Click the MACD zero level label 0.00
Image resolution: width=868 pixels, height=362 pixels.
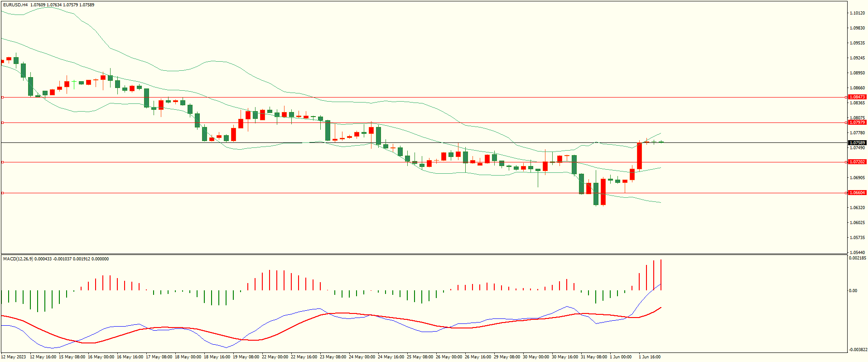(853, 291)
